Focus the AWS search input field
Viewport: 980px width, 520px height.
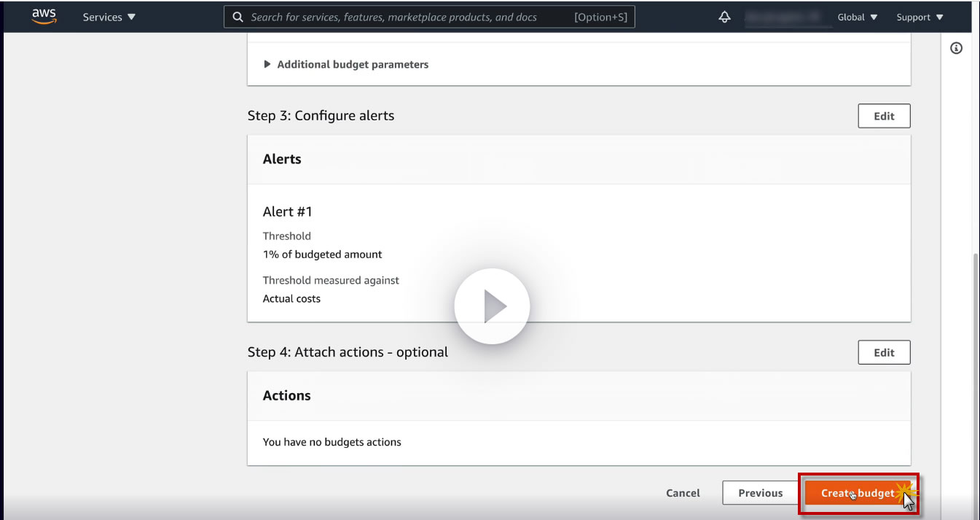[x=408, y=17]
